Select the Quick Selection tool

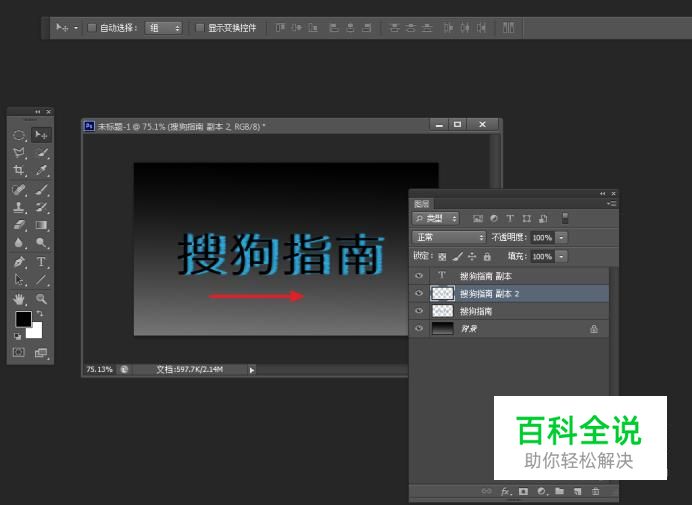click(41, 153)
